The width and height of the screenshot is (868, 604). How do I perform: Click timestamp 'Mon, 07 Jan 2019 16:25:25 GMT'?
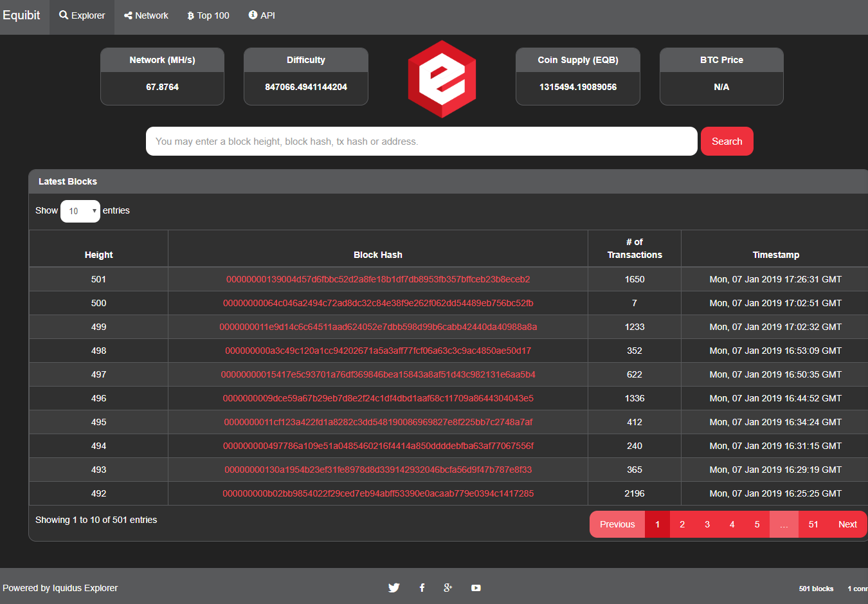click(x=775, y=493)
